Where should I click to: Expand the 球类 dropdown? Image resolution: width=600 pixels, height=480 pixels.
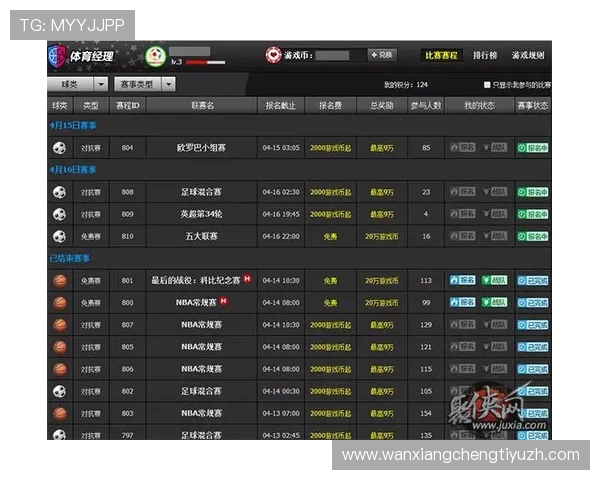pos(78,84)
